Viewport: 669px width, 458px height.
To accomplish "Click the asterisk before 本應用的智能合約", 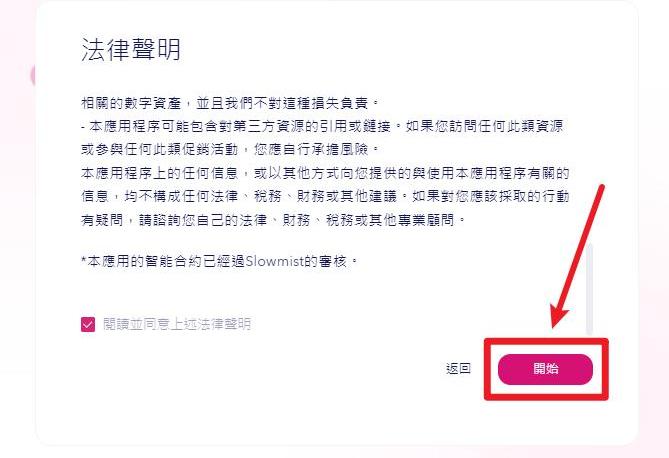I will [84, 260].
